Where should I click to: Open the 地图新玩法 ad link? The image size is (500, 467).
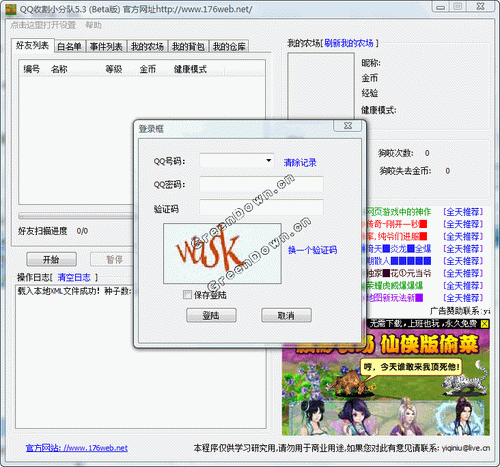[395, 298]
